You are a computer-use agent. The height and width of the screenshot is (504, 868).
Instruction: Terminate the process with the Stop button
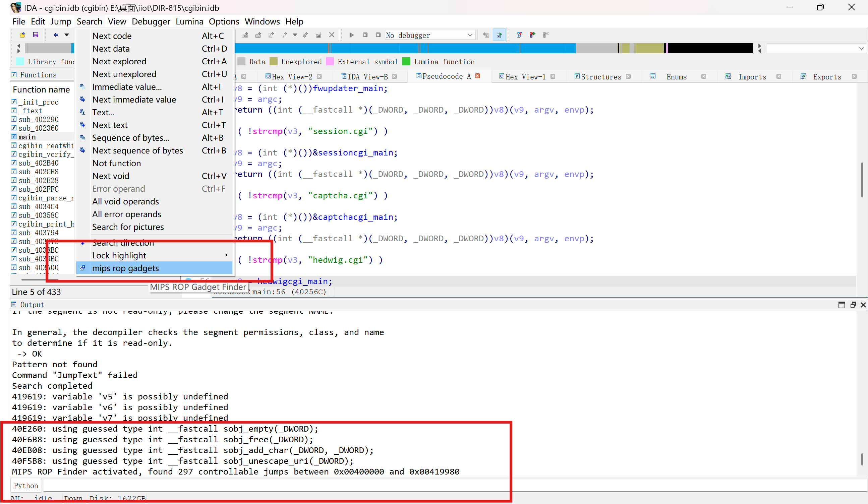378,35
